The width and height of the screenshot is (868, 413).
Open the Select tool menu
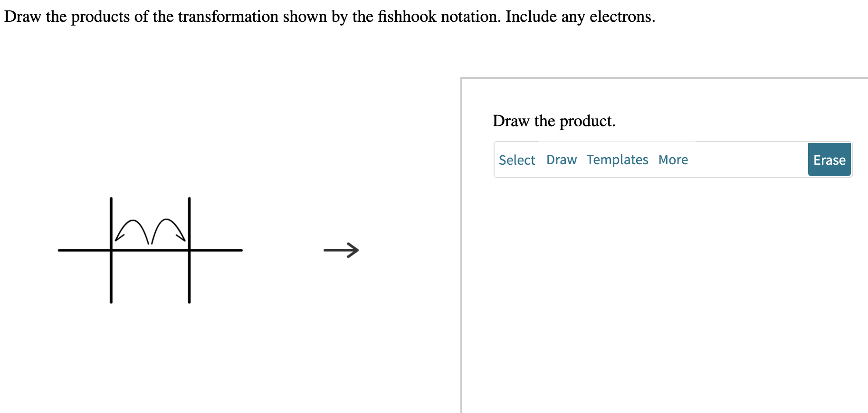516,160
